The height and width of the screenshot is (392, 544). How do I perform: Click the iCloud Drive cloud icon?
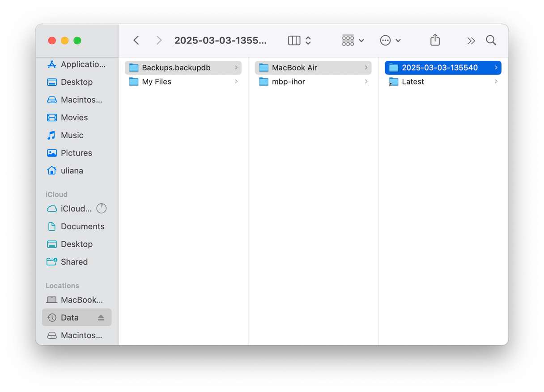(x=52, y=209)
